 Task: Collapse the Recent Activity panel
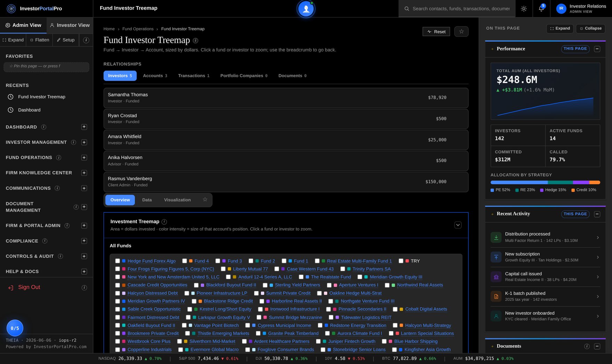(597, 214)
